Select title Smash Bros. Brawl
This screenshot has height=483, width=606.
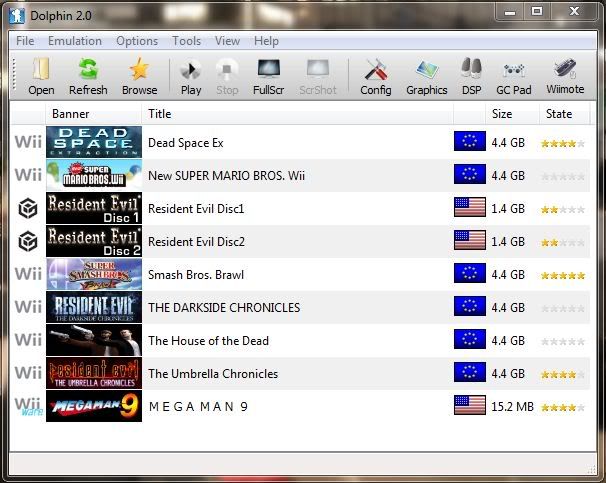(x=196, y=275)
